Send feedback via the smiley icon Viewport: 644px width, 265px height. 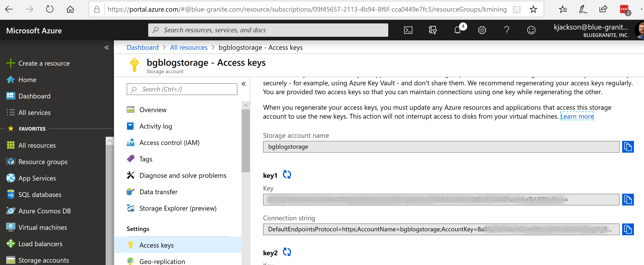[x=531, y=30]
